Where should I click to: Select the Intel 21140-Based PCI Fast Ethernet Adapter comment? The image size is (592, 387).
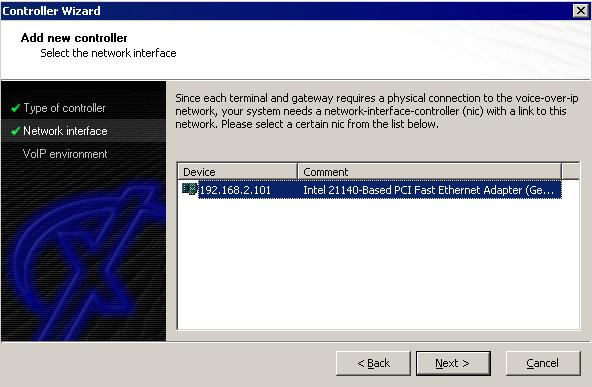click(429, 190)
